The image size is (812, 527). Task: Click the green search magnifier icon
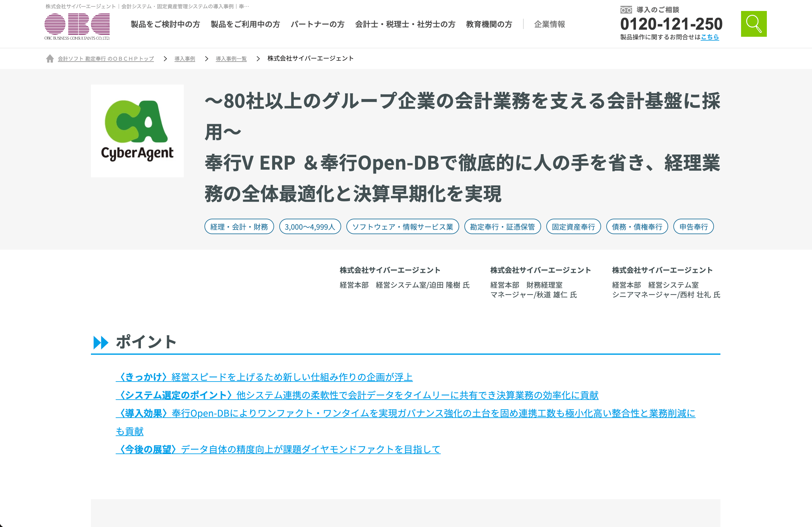point(753,24)
